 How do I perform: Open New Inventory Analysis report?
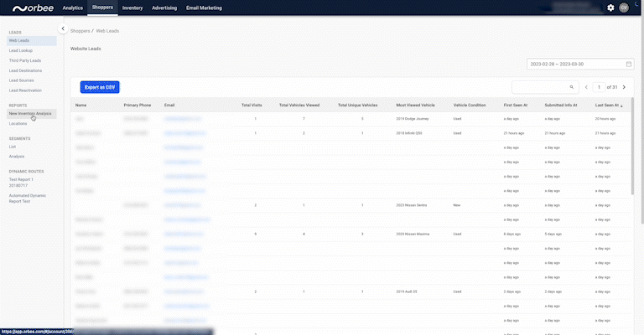pyautogui.click(x=30, y=114)
